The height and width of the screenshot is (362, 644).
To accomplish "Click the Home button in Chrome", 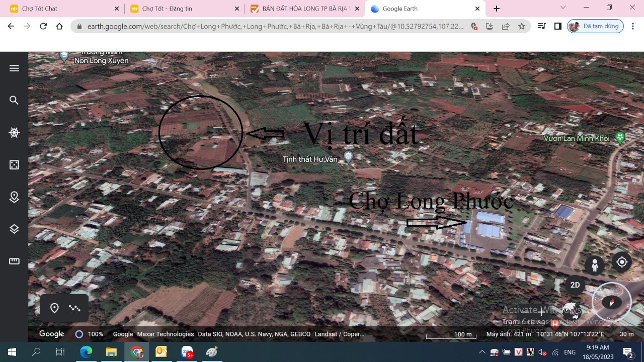I will pos(59,26).
